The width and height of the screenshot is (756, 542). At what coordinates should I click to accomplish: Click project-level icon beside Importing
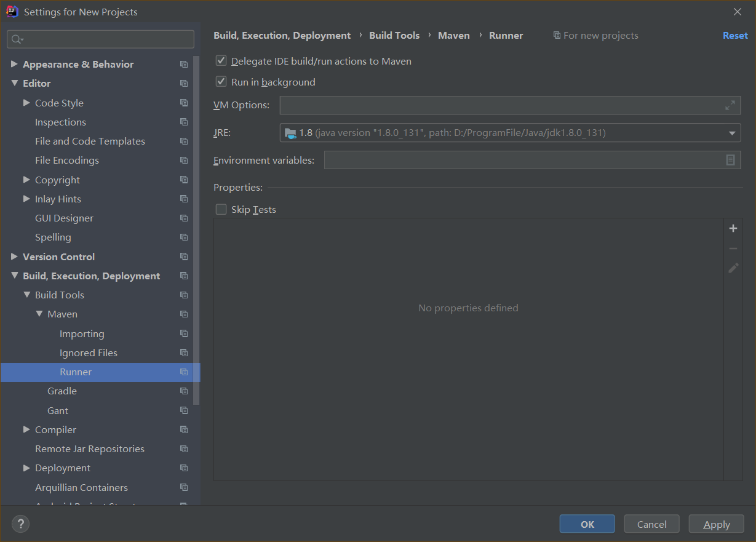183,333
